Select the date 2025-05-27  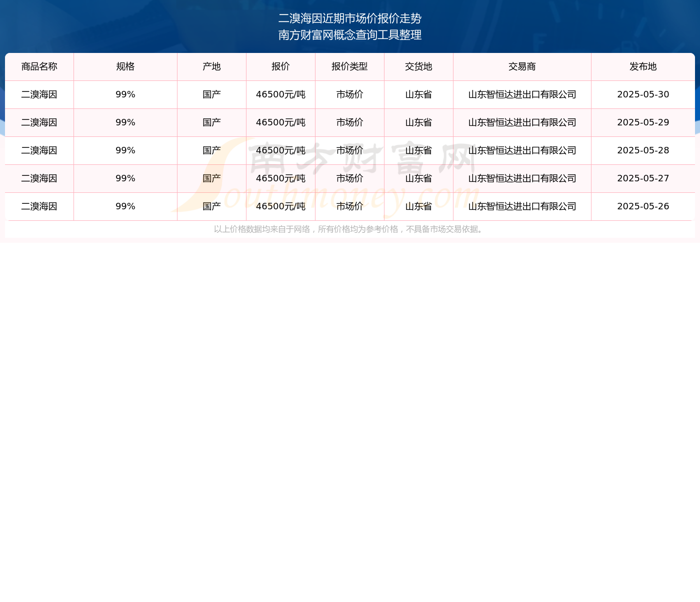[643, 178]
